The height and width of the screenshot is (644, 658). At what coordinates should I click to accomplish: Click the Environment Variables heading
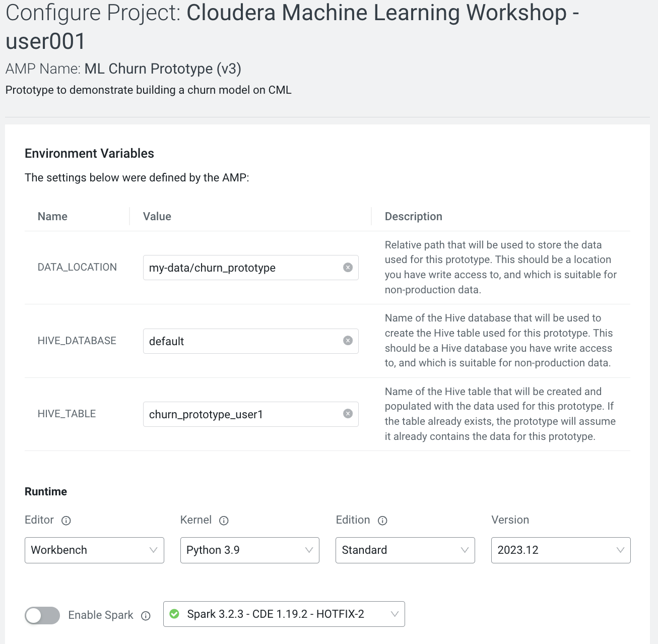[89, 153]
